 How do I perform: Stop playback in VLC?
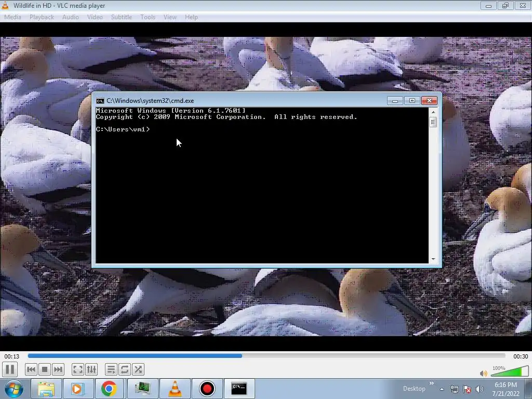(x=45, y=369)
